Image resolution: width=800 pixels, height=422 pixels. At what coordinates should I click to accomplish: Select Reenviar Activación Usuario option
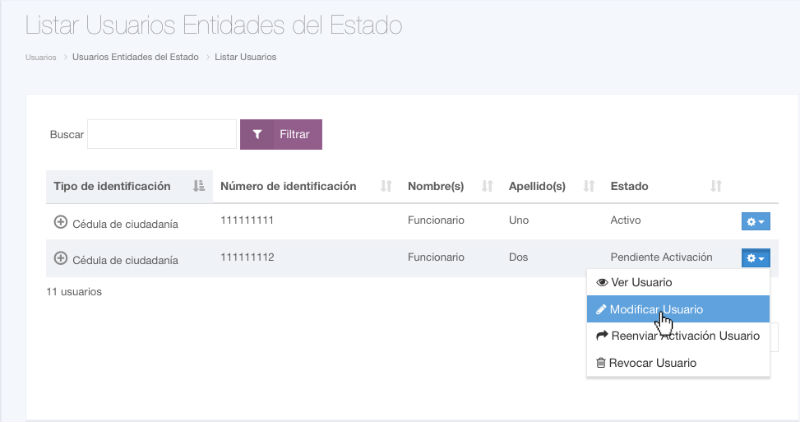(677, 336)
